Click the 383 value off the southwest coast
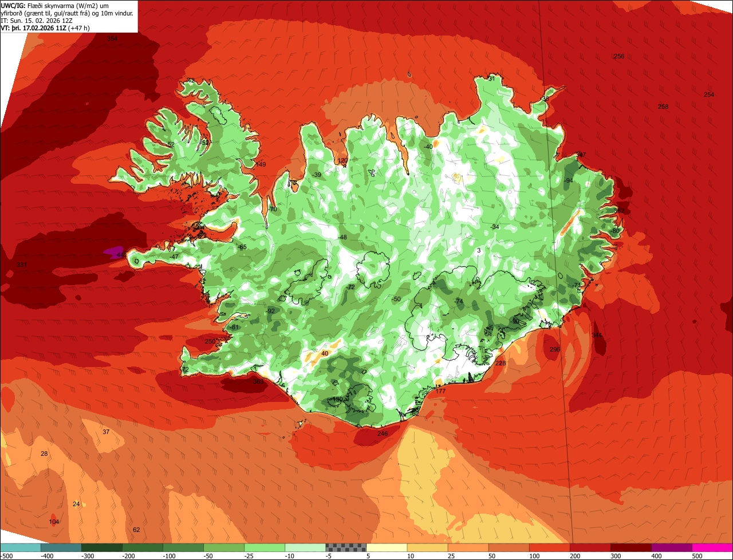This screenshot has width=733, height=560. coord(258,381)
